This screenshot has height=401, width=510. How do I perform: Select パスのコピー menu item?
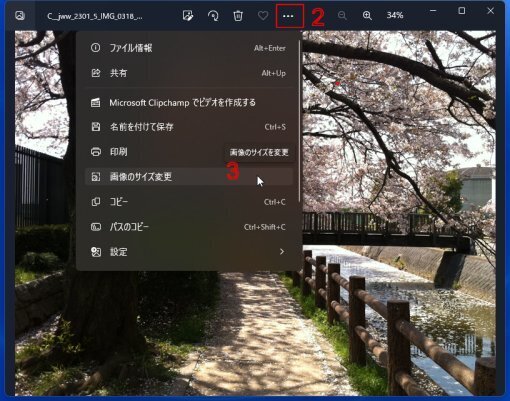(189, 227)
